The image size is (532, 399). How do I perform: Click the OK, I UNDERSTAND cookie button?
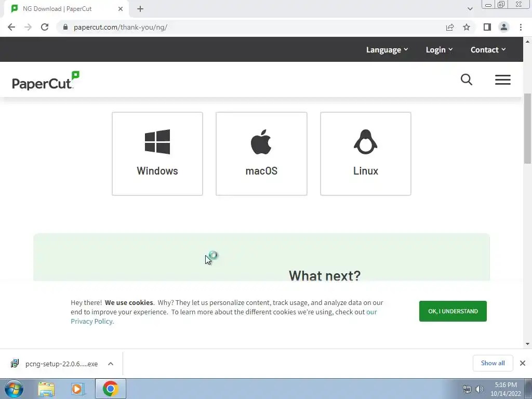(x=453, y=311)
